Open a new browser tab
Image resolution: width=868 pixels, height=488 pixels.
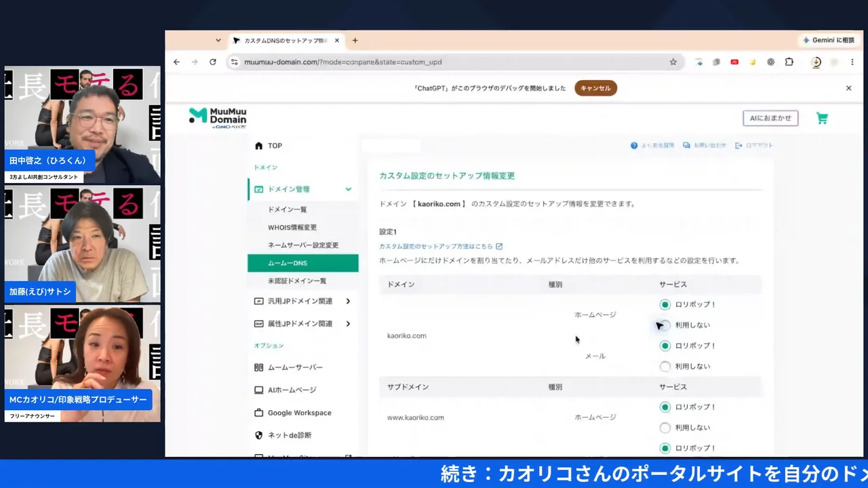coord(355,41)
